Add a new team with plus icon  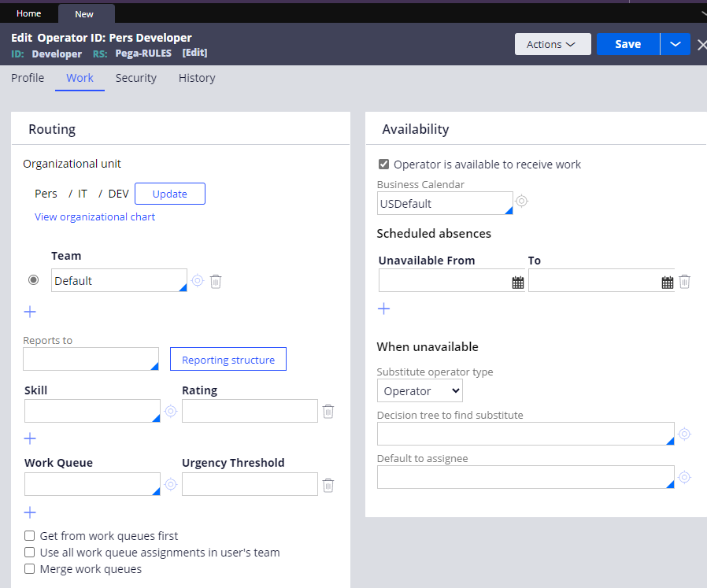[30, 312]
